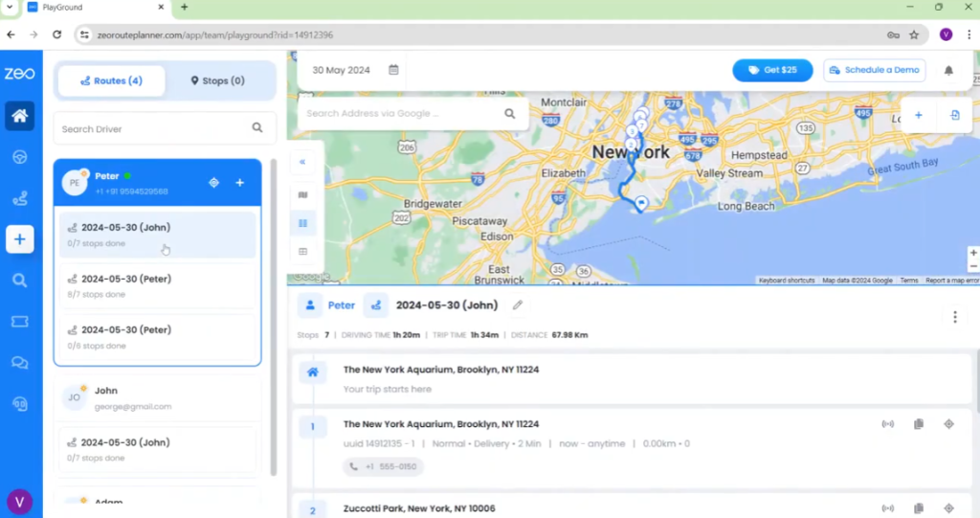
Task: Select route 2024-05-30 (Peter) with 0/6 stops done
Action: (158, 337)
